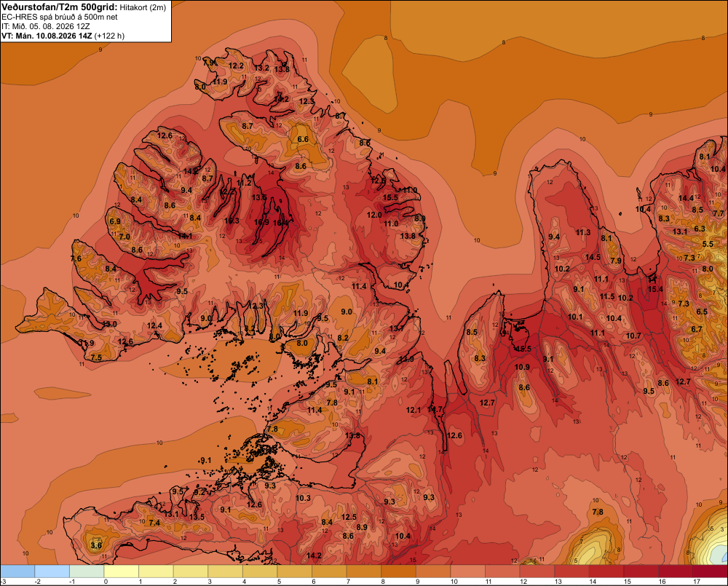Screen dimensions: 728x586
Task: Click the 7.7 temperature value on the map
Action: (x=719, y=213)
